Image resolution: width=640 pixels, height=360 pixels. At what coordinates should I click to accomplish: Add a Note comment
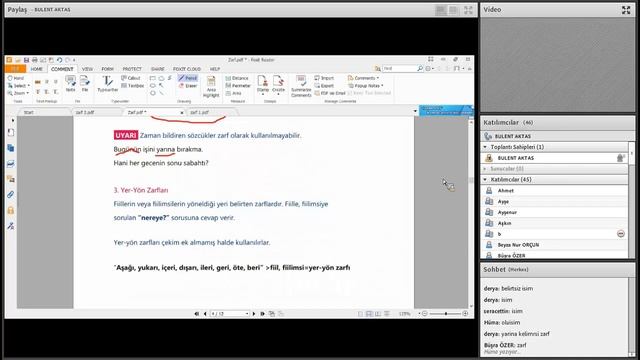[70, 83]
